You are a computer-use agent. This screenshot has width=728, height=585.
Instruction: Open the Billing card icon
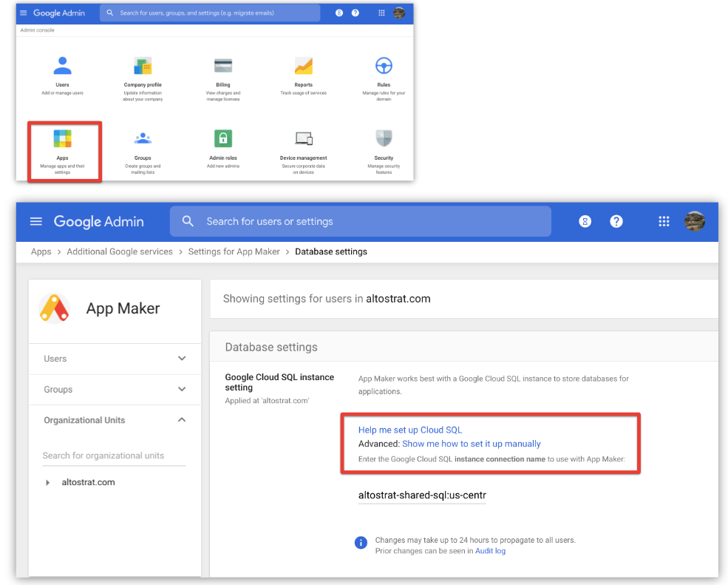223,66
